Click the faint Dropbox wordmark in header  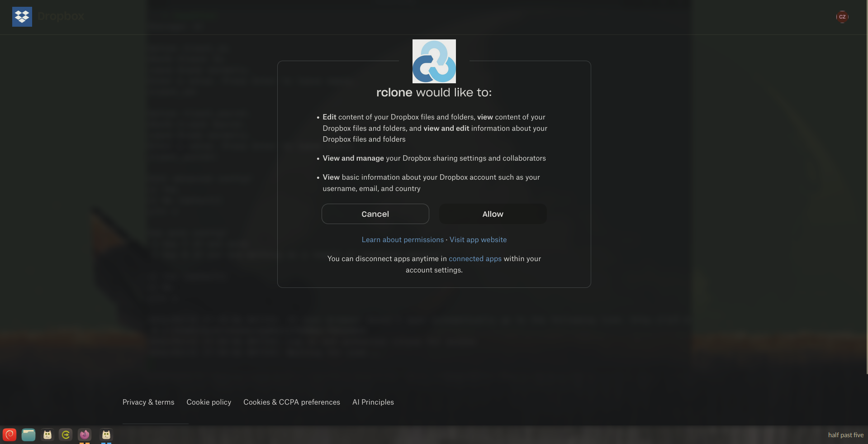click(61, 17)
